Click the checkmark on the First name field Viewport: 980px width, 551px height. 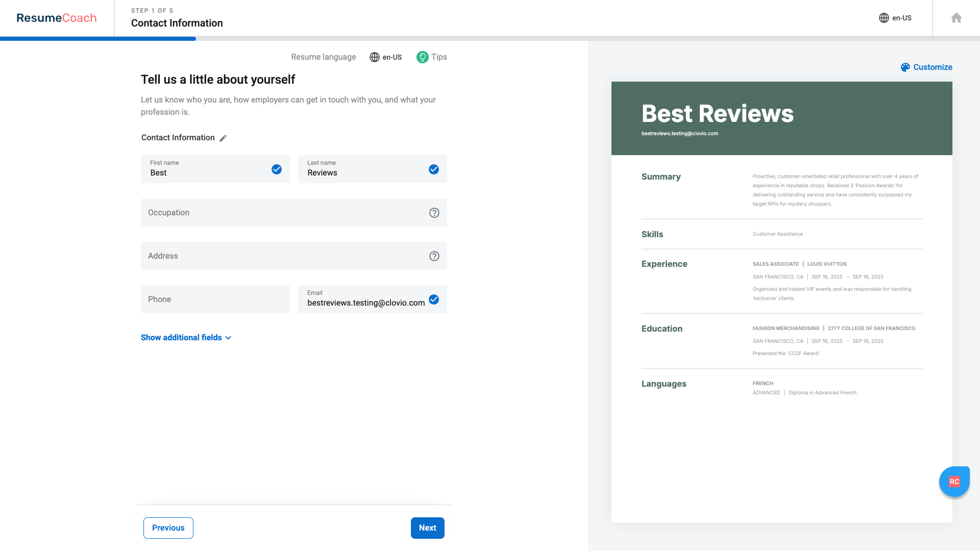click(x=277, y=169)
